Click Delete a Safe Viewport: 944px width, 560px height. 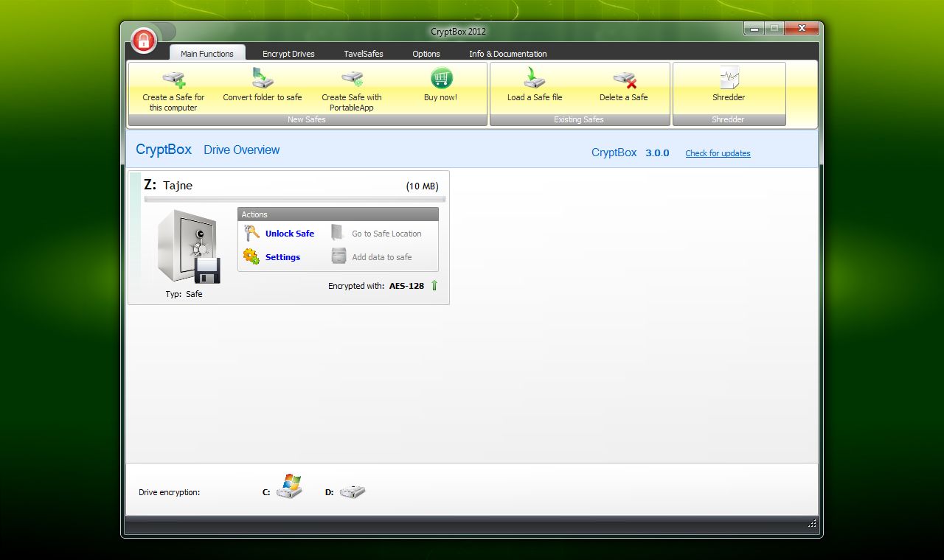[624, 84]
